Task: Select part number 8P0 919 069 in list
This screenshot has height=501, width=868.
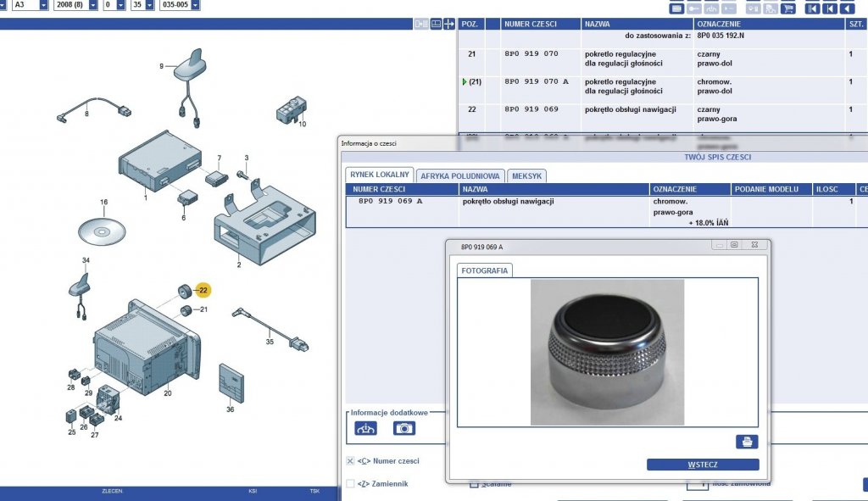Action: [x=531, y=109]
